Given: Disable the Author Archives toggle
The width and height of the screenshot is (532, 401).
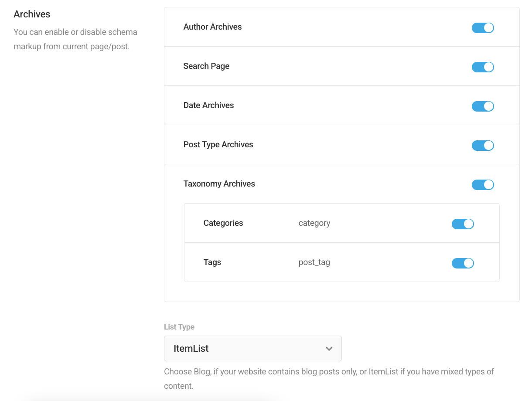Looking at the screenshot, I should pyautogui.click(x=483, y=27).
